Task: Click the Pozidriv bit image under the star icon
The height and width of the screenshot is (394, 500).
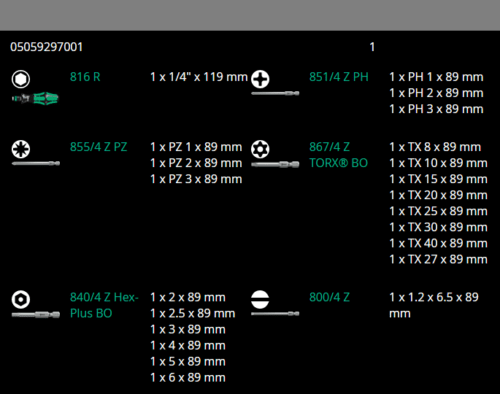Action: (36, 163)
